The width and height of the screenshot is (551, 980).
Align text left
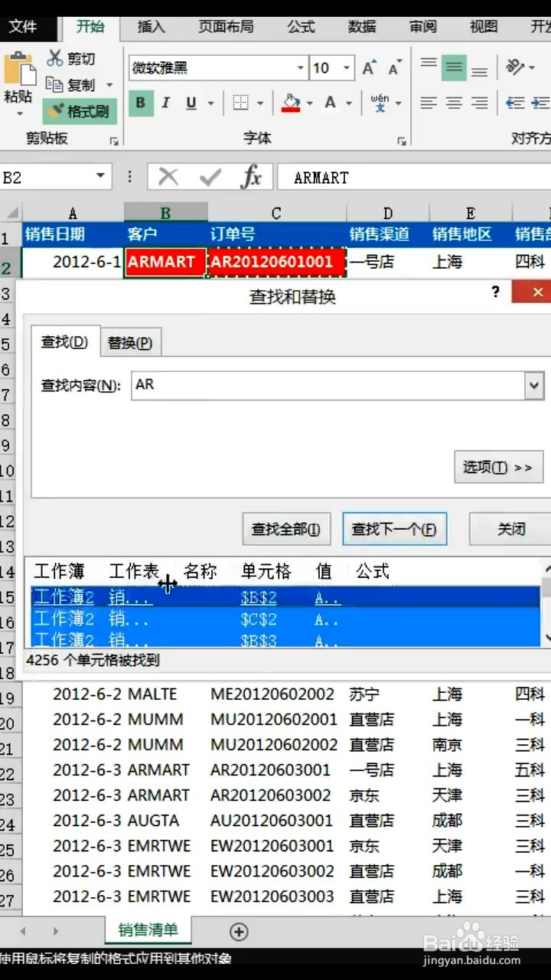click(x=429, y=103)
